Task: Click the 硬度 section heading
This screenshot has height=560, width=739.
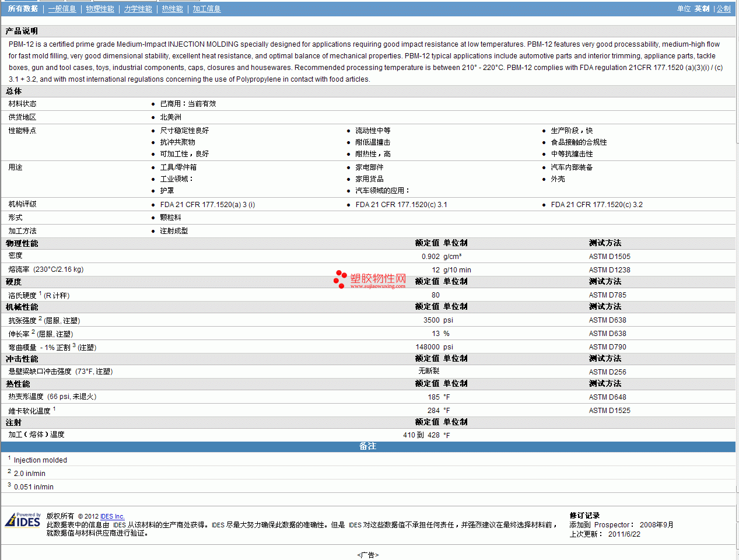Action: (14, 282)
